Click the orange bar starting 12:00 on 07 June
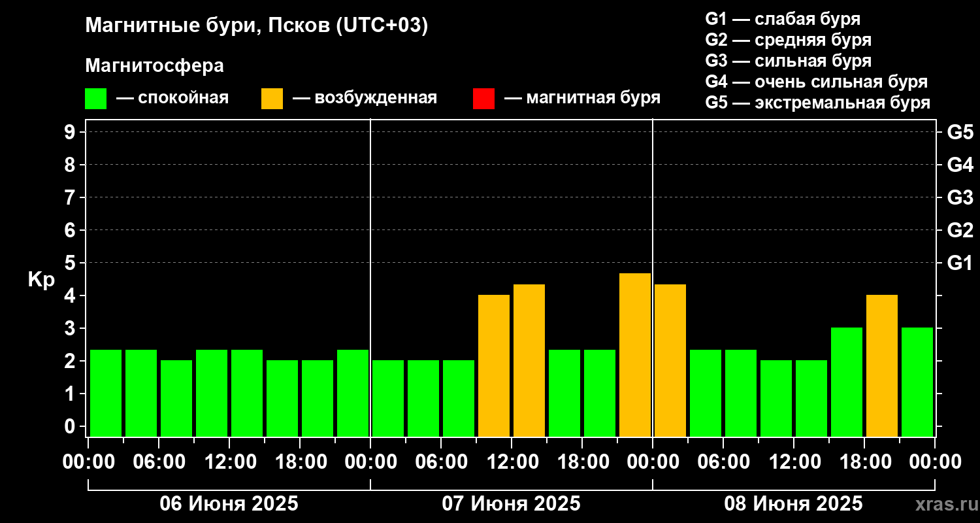The image size is (980, 523). tap(529, 360)
